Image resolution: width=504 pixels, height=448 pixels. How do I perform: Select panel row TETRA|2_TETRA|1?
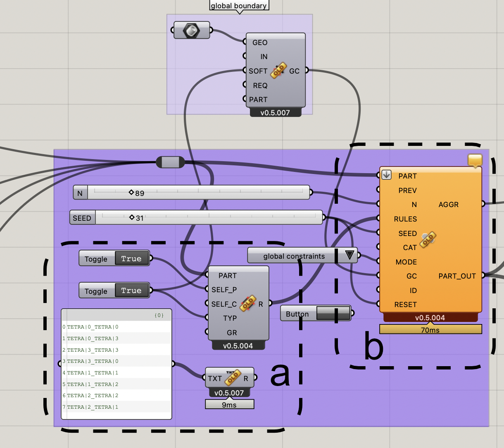coord(116,407)
